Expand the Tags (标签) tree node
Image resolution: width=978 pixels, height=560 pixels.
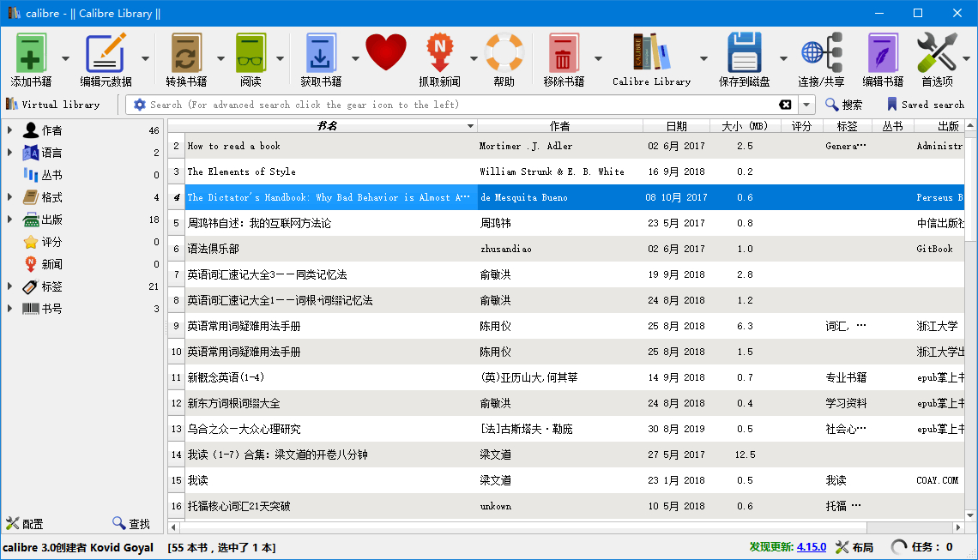pyautogui.click(x=9, y=286)
